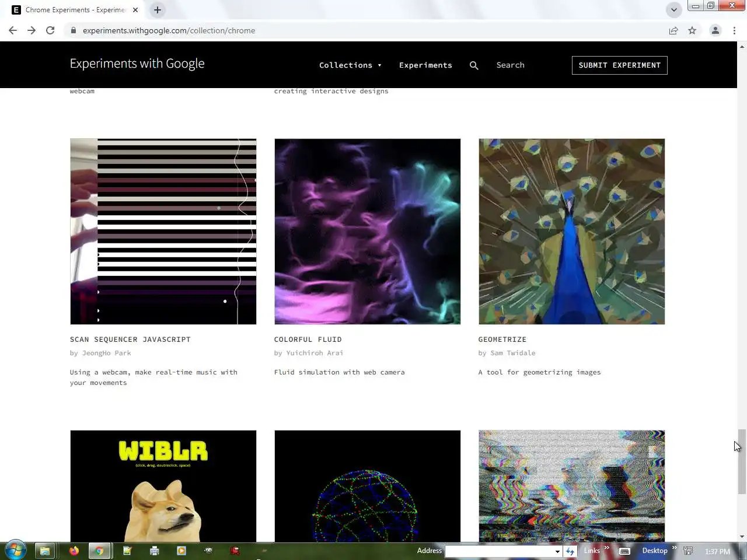The width and height of the screenshot is (747, 560).
Task: Click the Desktop toolbar label
Action: click(655, 551)
